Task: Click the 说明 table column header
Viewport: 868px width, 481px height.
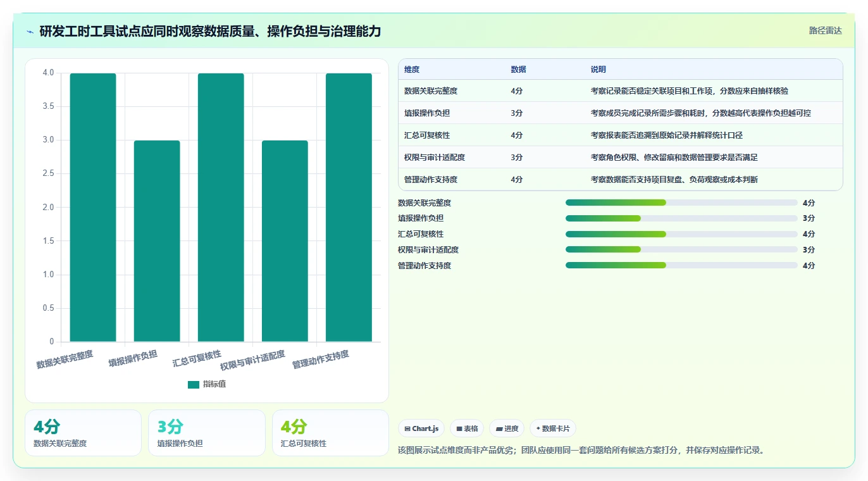Action: [598, 70]
